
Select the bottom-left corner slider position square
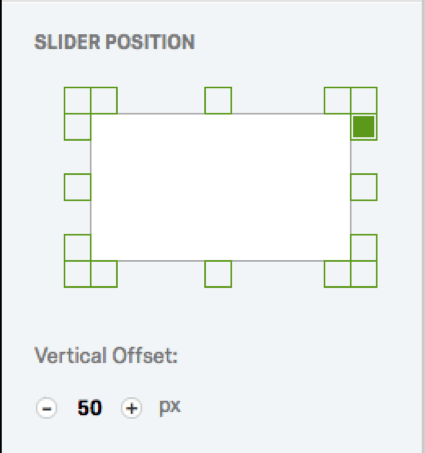pos(77,274)
